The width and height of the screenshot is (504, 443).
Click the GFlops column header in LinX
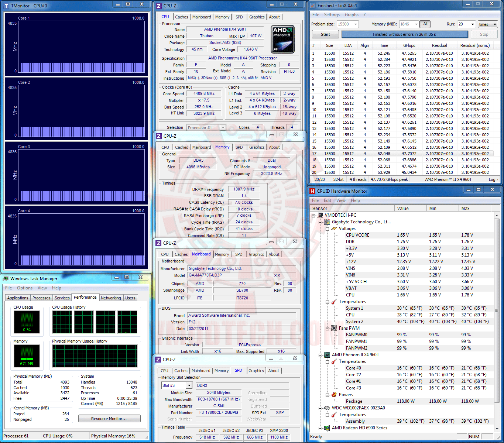coord(409,45)
